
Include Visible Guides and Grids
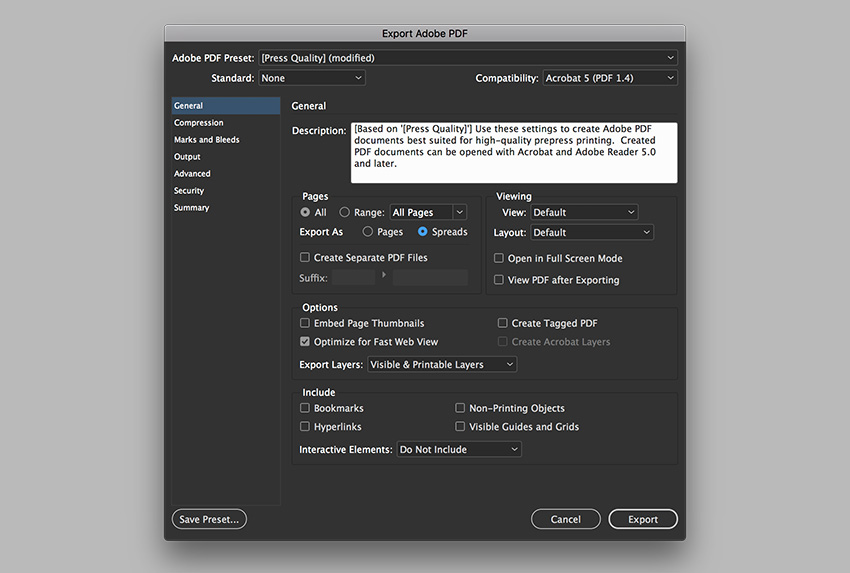pos(460,427)
